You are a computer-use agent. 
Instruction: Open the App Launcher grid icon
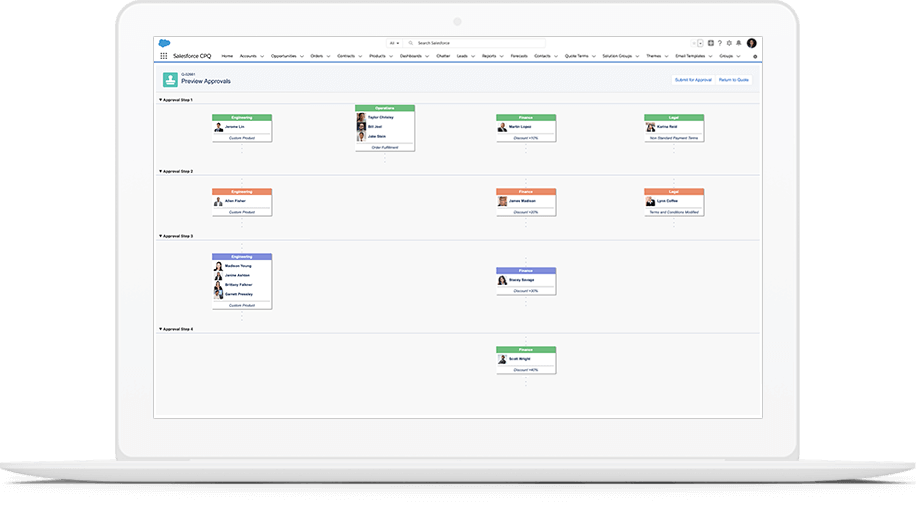(x=164, y=56)
